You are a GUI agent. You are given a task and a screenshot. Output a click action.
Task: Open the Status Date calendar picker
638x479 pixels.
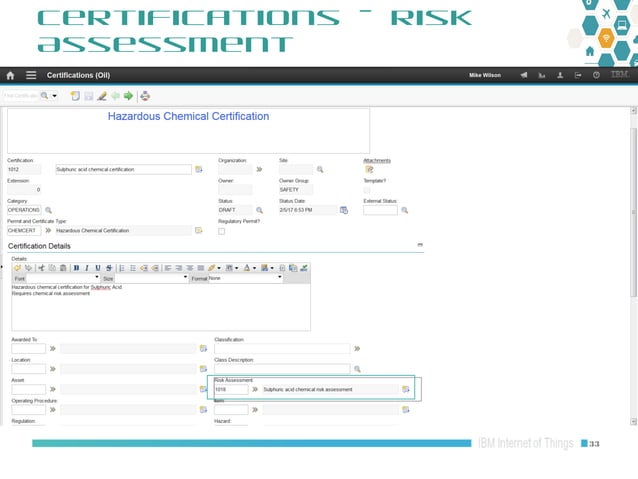344,210
